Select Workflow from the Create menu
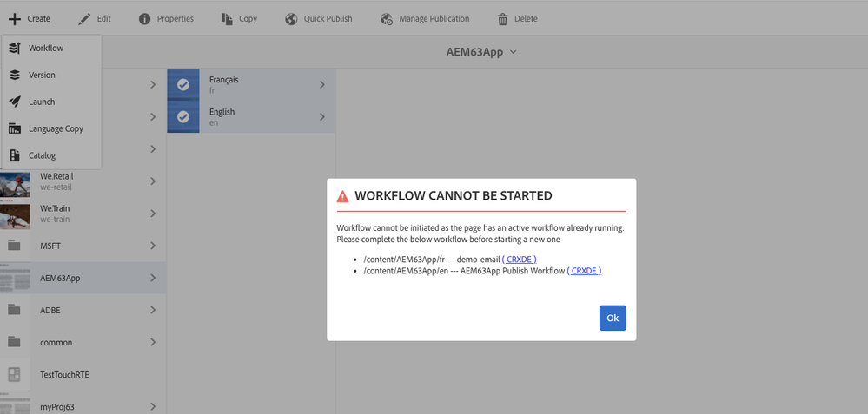The width and height of the screenshot is (868, 414). tap(45, 48)
